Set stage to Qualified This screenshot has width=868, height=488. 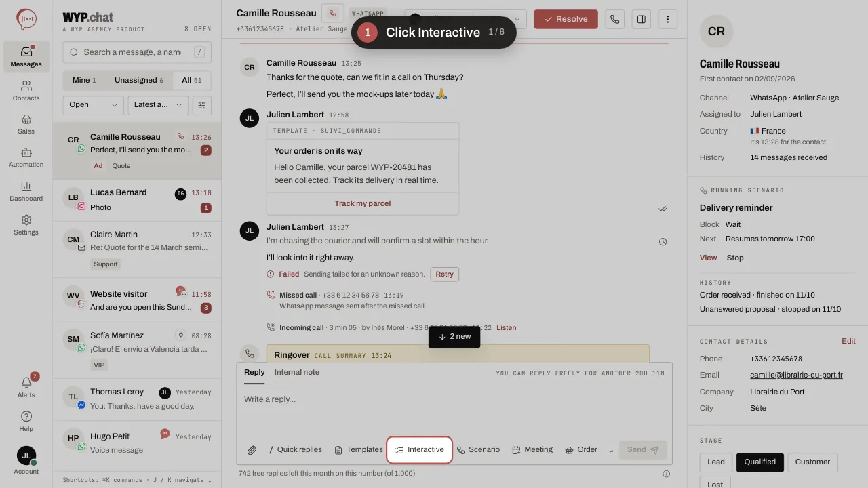click(759, 462)
